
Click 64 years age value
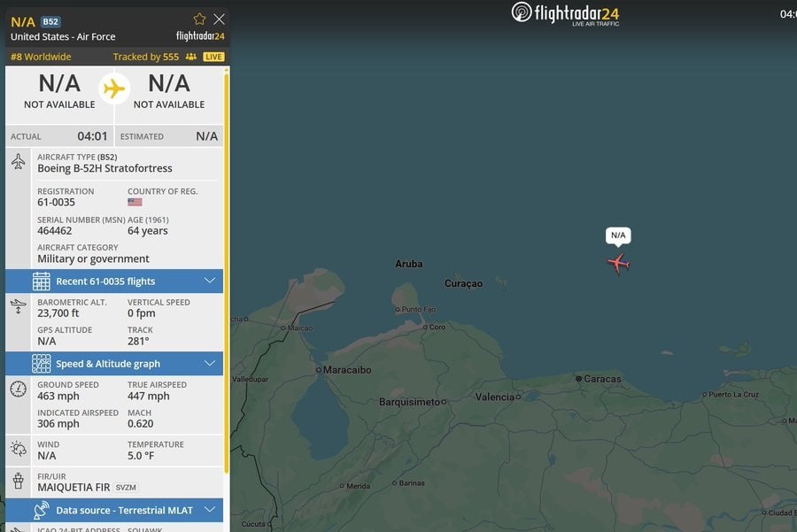(x=147, y=231)
